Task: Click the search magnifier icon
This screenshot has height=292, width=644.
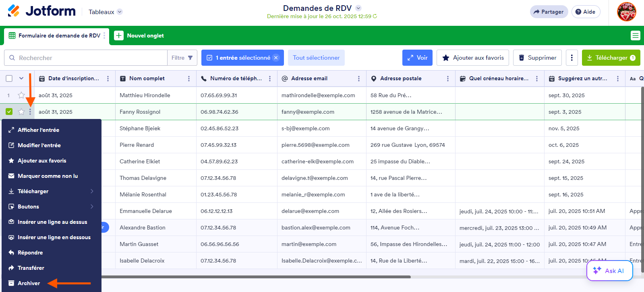Action: (12, 58)
